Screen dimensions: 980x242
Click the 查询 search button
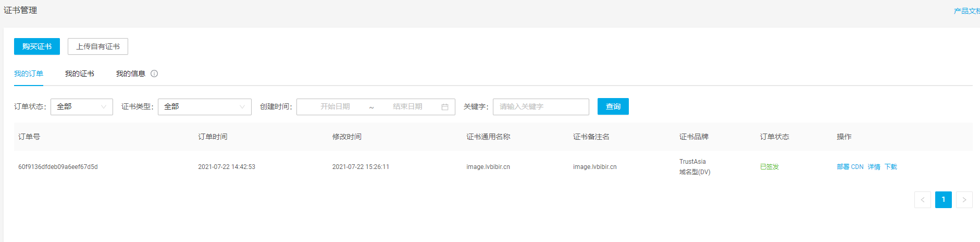tap(613, 106)
